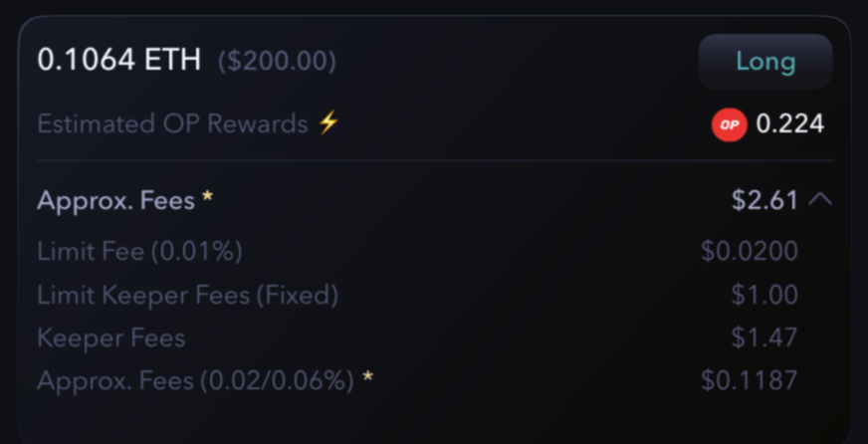Click the Approx. Fees header label
The image size is (868, 444).
pos(114,200)
